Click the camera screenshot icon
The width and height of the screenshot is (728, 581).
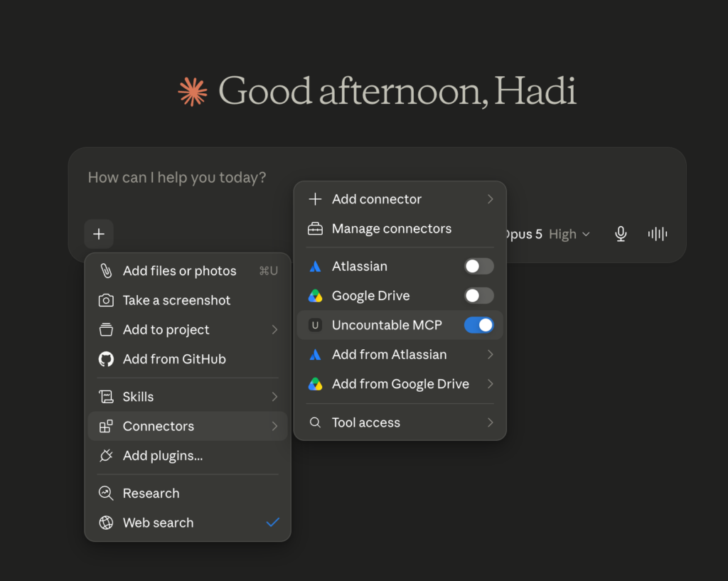(x=106, y=301)
